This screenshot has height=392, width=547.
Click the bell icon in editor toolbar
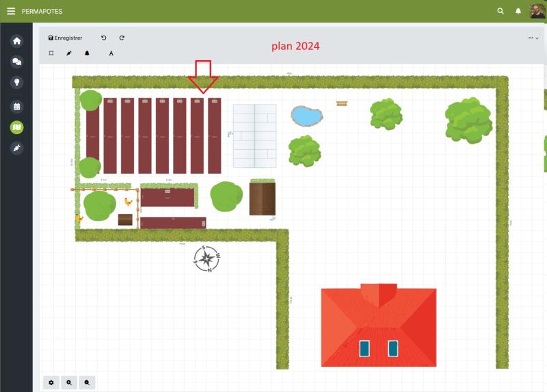pos(87,53)
